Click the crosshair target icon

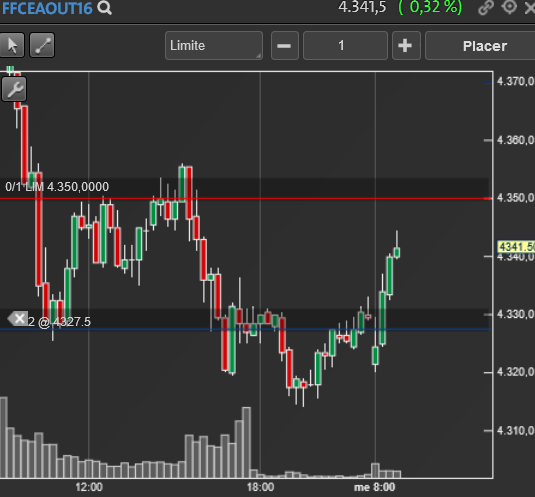click(509, 7)
